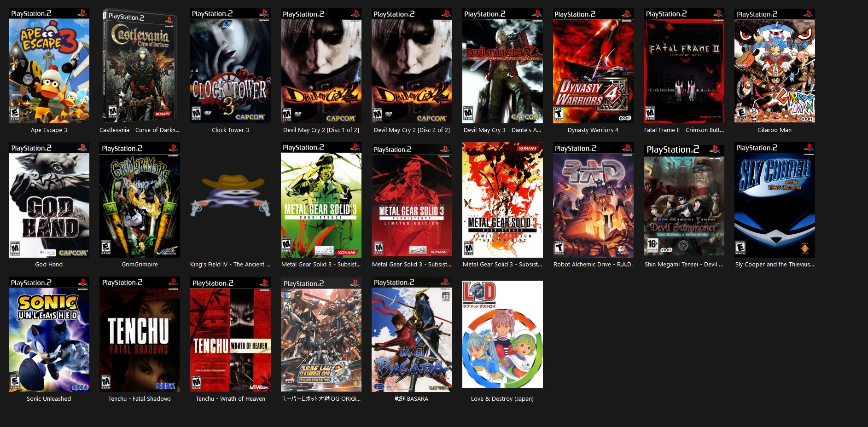Select the "Castlevania - Curse of Darkn..." title

140,130
